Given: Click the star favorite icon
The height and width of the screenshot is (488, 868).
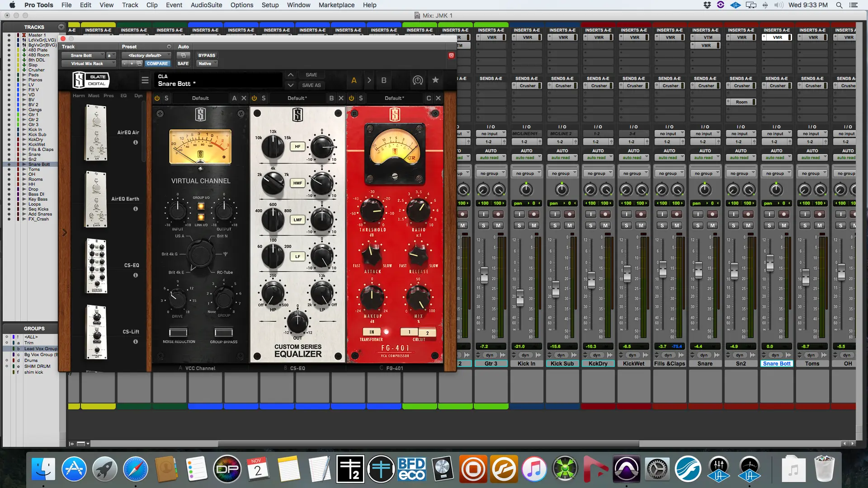Looking at the screenshot, I should (x=435, y=80).
